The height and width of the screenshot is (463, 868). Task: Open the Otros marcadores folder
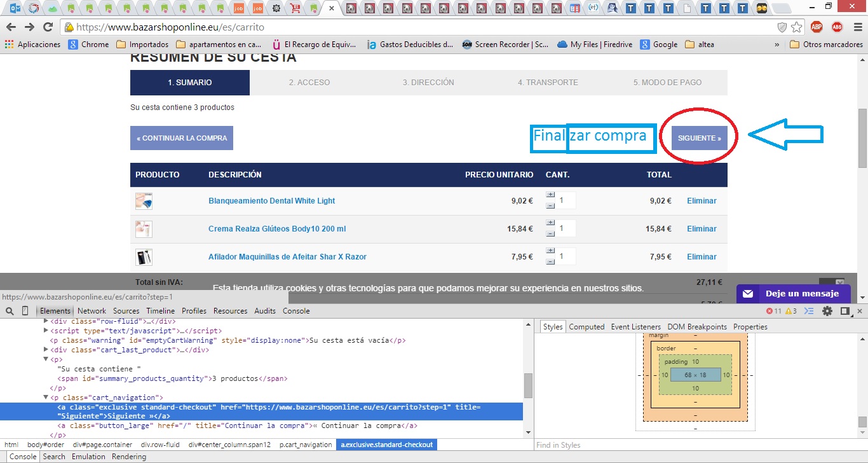pos(826,45)
